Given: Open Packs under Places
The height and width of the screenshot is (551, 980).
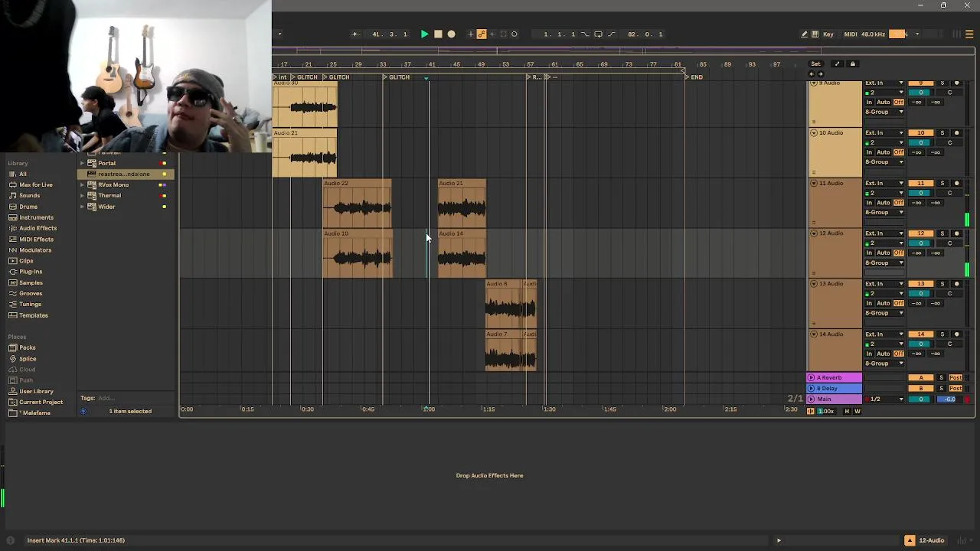Looking at the screenshot, I should point(28,347).
